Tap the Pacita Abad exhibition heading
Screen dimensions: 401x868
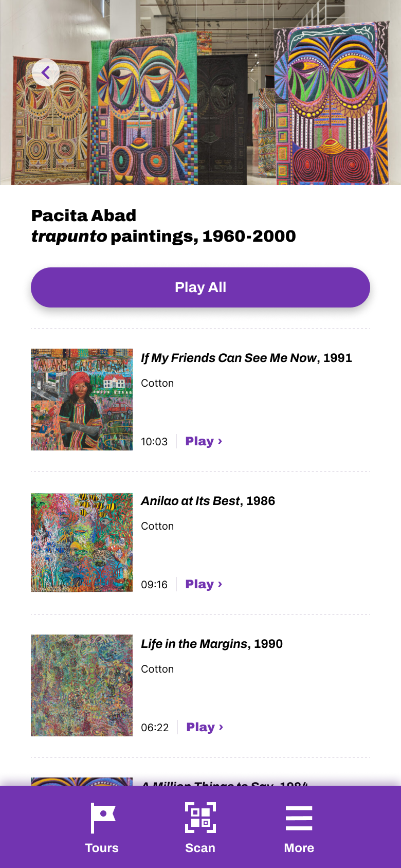(163, 226)
